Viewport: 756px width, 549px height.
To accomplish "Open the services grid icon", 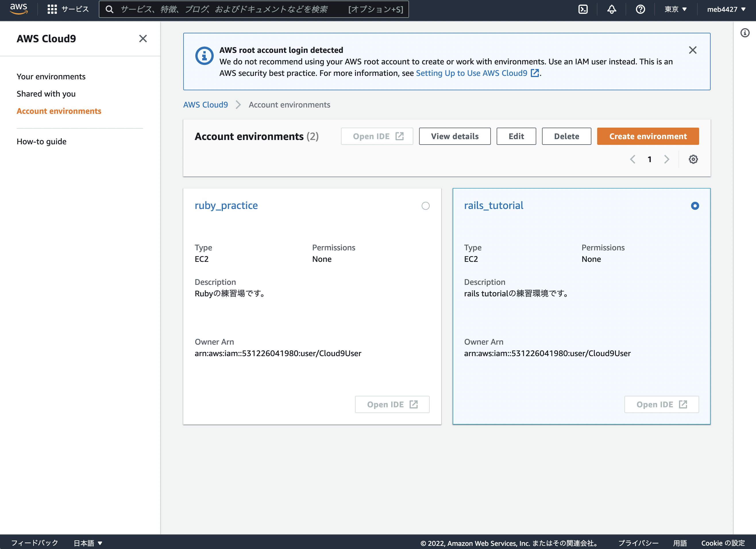I will (x=52, y=9).
